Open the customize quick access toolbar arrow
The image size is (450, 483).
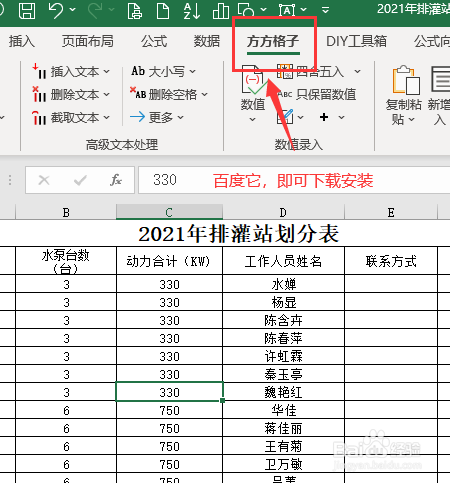point(325,10)
